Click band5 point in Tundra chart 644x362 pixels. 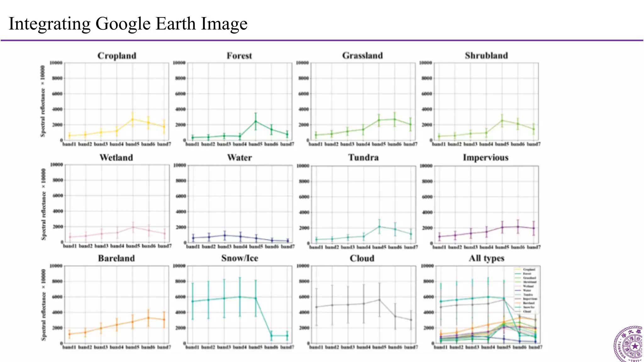pyautogui.click(x=380, y=227)
